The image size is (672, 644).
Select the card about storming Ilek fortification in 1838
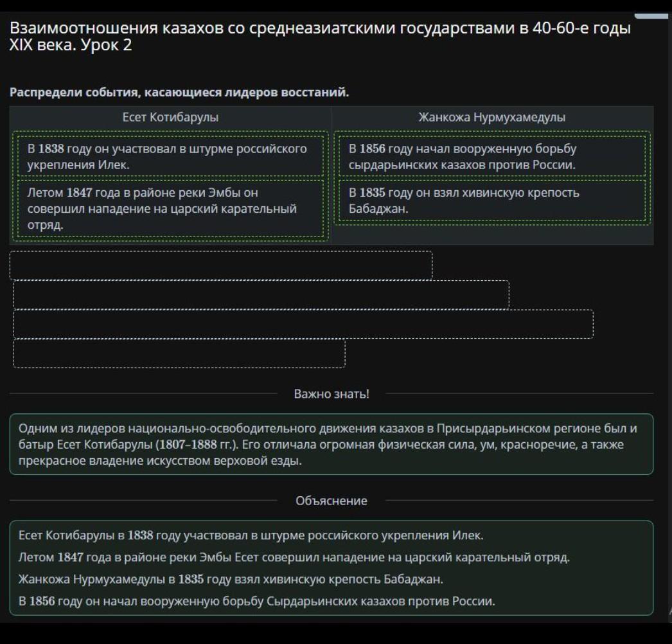(170, 156)
